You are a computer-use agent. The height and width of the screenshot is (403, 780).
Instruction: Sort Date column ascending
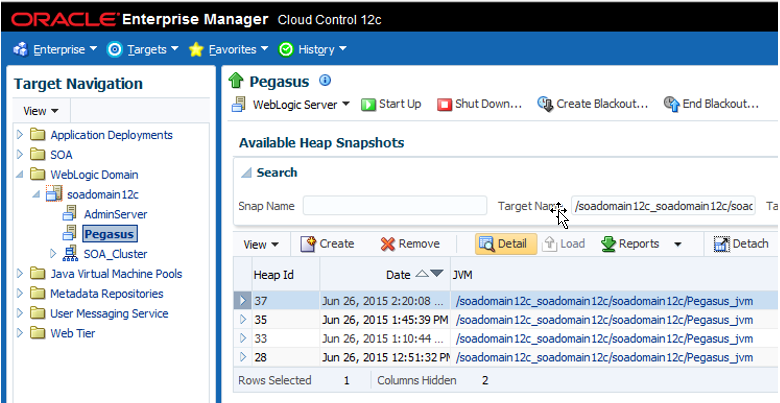(421, 274)
